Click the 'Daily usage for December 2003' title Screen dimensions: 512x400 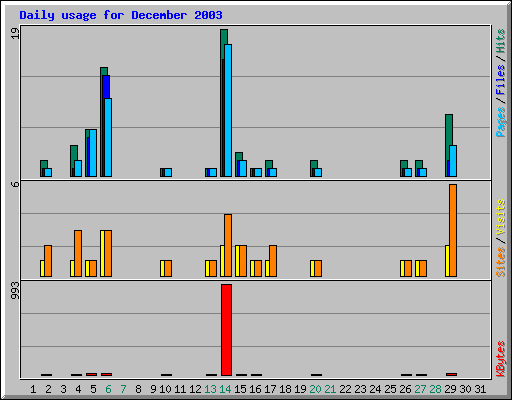121,15
